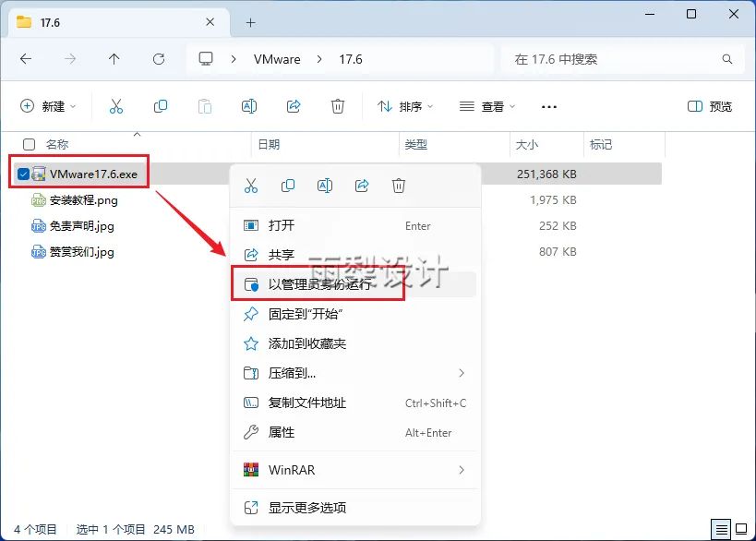Click the VMware17.6.exe file icon
The image size is (756, 541).
pos(39,174)
